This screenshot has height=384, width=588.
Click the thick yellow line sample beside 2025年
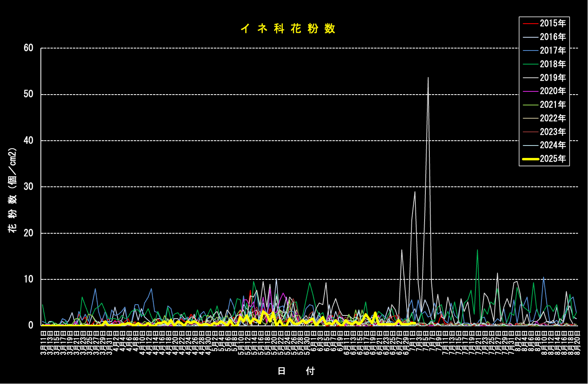coord(530,159)
